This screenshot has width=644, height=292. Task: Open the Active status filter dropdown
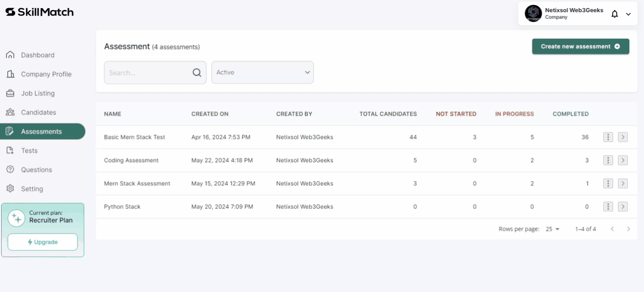(x=262, y=72)
